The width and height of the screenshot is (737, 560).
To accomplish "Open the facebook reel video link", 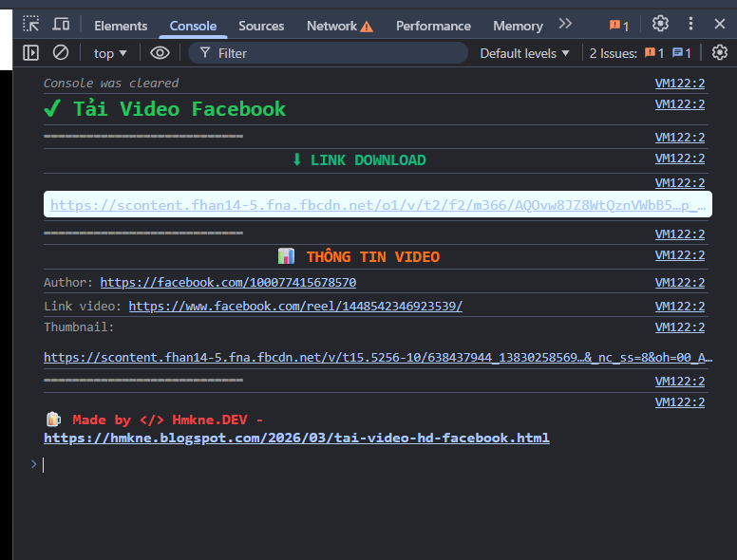I will click(x=295, y=307).
